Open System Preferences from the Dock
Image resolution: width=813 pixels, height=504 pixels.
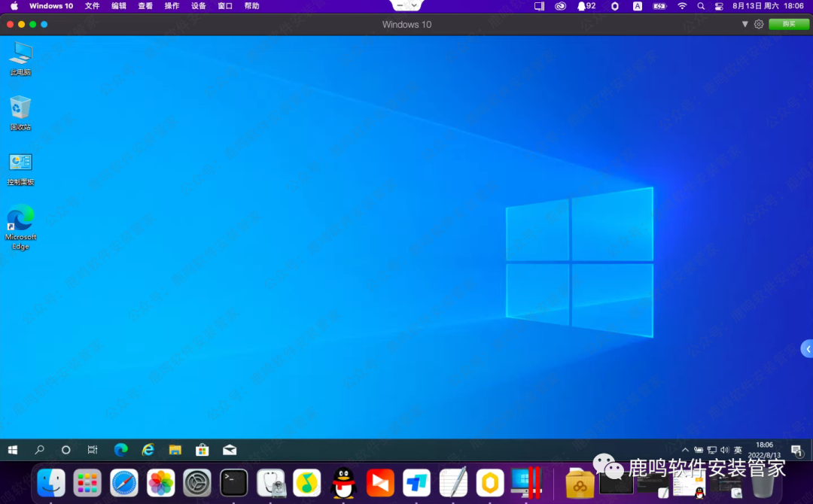click(x=197, y=483)
